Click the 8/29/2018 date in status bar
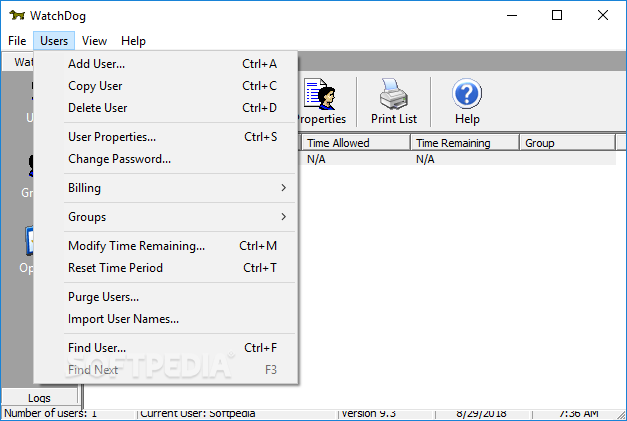 [x=481, y=413]
